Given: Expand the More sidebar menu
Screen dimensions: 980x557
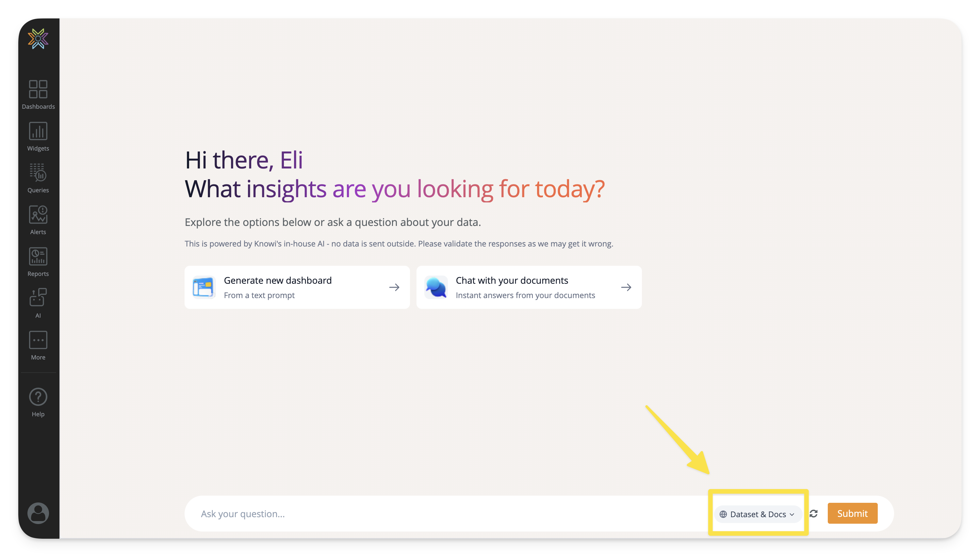Looking at the screenshot, I should (x=38, y=345).
